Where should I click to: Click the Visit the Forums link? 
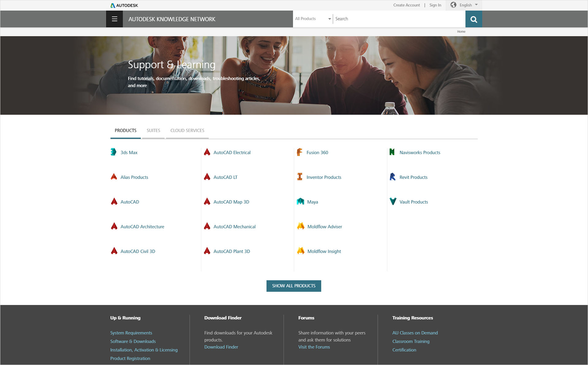tap(314, 347)
